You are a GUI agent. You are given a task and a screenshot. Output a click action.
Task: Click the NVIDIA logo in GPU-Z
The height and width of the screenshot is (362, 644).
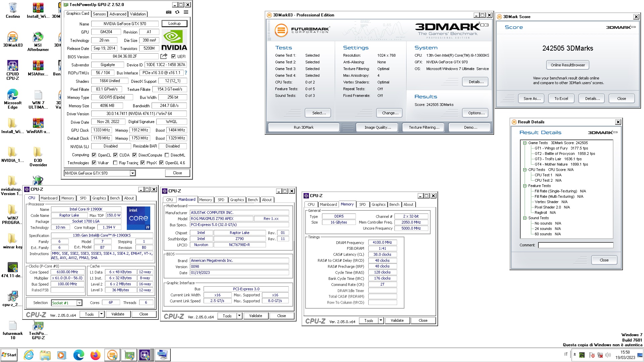(174, 40)
